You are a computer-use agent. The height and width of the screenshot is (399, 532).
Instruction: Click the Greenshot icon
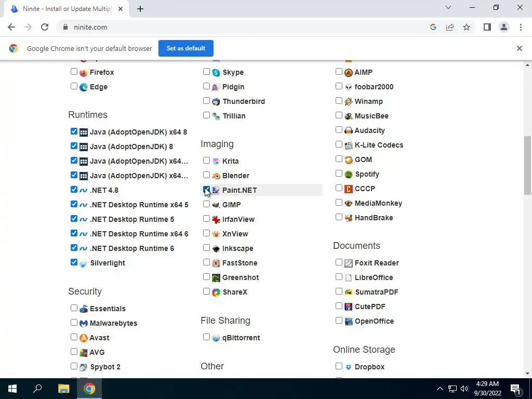tap(216, 278)
